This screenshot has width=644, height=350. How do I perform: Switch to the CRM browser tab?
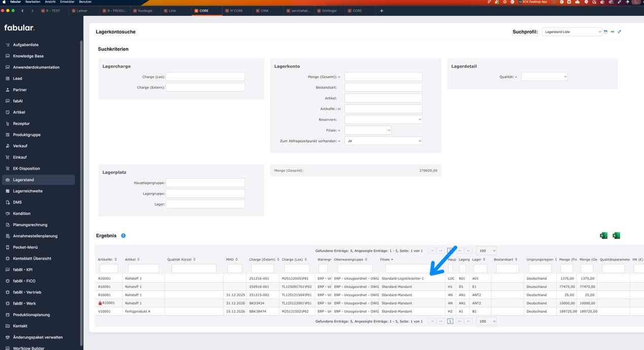click(x=264, y=11)
